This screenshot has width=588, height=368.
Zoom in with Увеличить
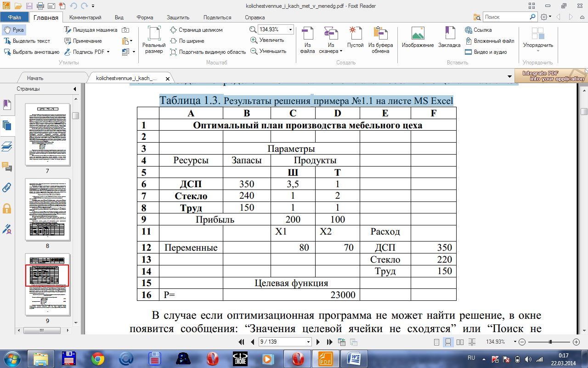point(267,40)
